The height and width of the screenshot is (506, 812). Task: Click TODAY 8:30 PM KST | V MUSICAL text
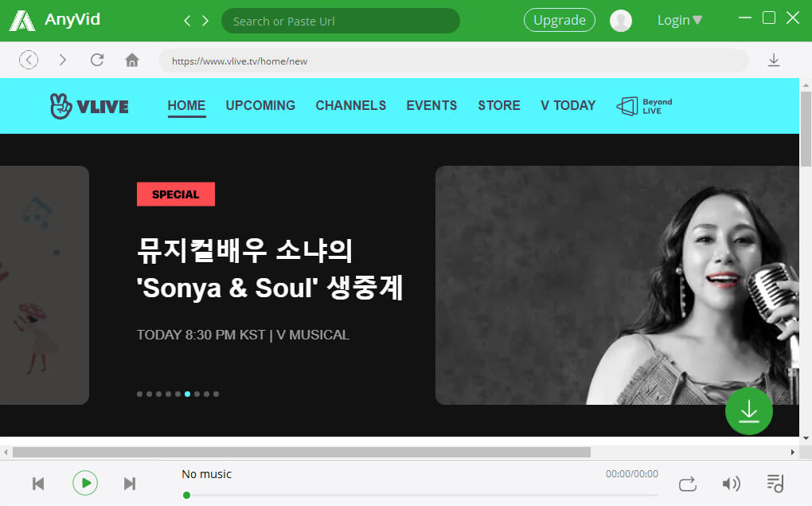point(243,335)
